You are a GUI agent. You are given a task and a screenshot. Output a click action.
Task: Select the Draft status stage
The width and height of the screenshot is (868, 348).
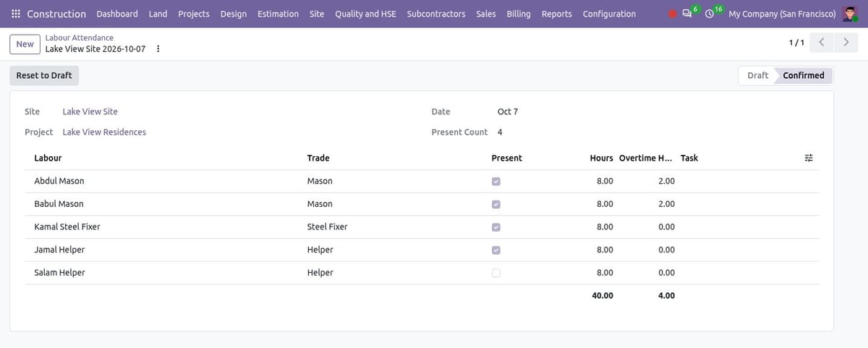(x=757, y=75)
